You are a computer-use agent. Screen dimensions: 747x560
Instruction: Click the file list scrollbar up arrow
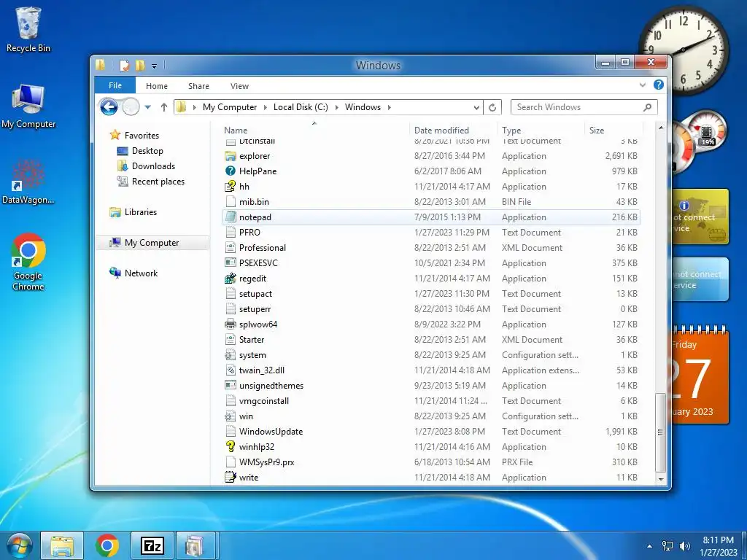pos(661,128)
